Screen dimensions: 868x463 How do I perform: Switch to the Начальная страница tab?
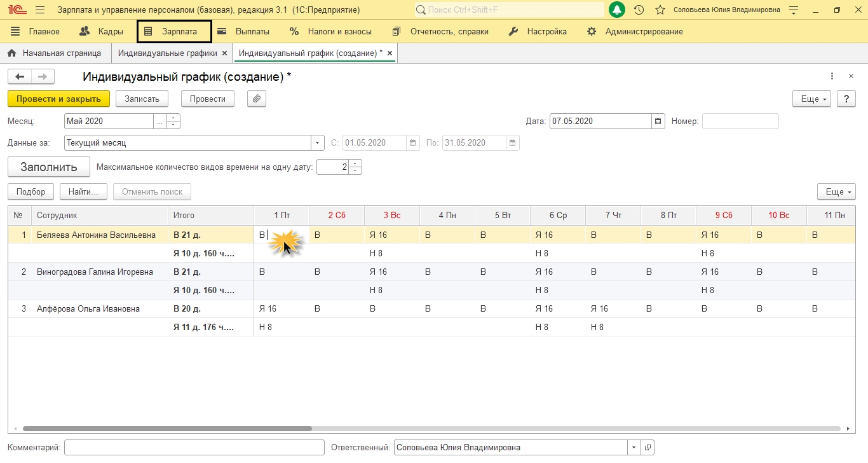pyautogui.click(x=55, y=53)
